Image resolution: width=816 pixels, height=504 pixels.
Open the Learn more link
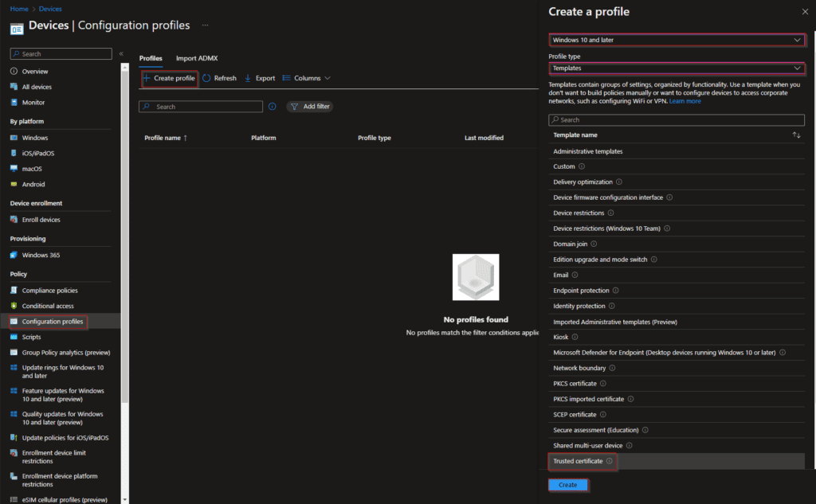(685, 101)
